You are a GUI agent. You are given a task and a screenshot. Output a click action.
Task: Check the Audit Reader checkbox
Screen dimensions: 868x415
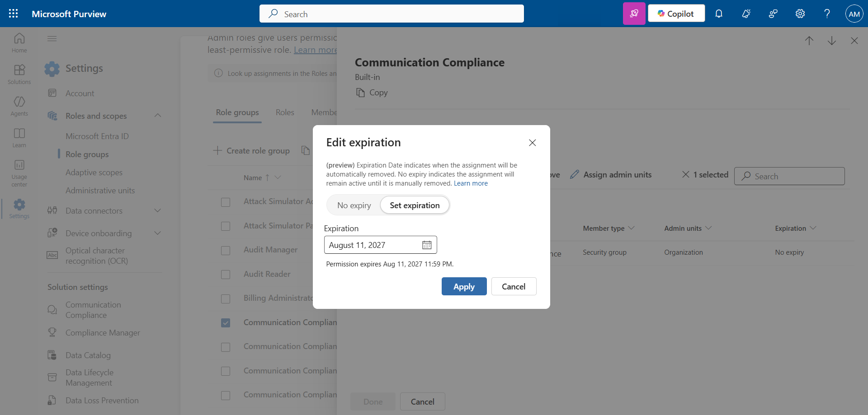tap(226, 275)
